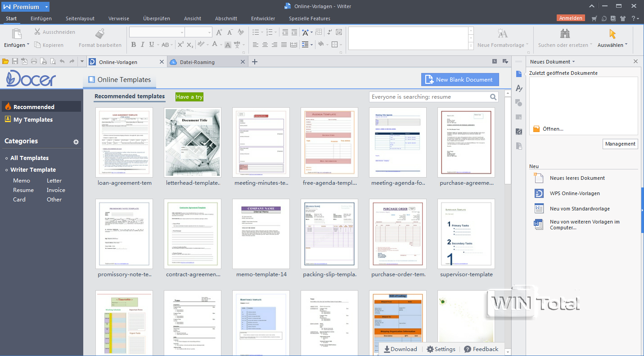The height and width of the screenshot is (356, 644).
Task: Switch to the Datei-Roaming document tab
Action: pyautogui.click(x=197, y=62)
